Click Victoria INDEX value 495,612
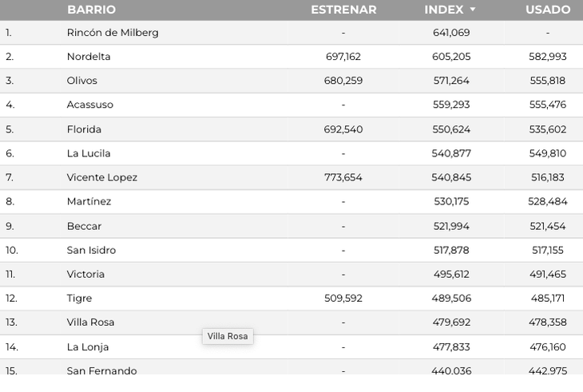This screenshot has width=583, height=392. pyautogui.click(x=451, y=274)
